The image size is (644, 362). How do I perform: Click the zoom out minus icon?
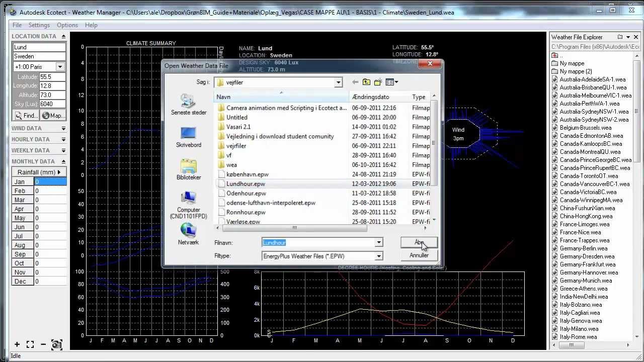pos(43,344)
